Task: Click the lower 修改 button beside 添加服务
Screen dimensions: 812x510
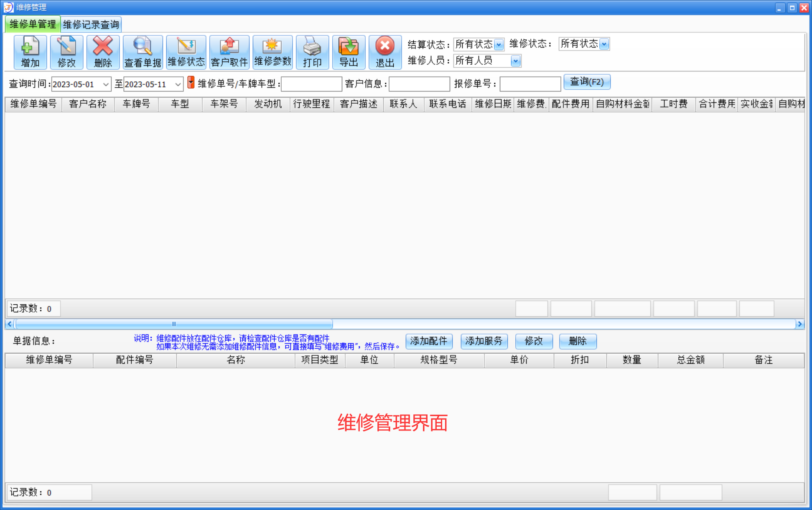Action: coord(534,341)
